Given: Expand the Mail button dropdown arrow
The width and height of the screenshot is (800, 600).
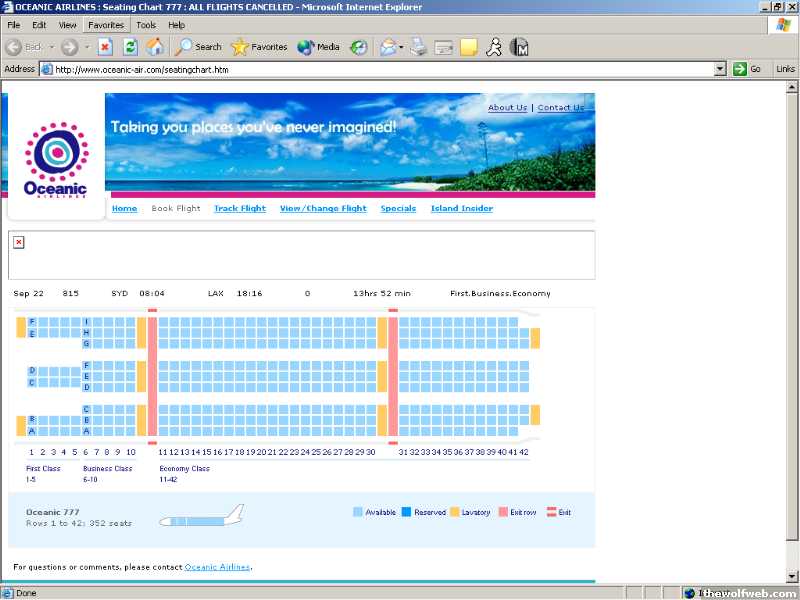Looking at the screenshot, I should [x=400, y=47].
